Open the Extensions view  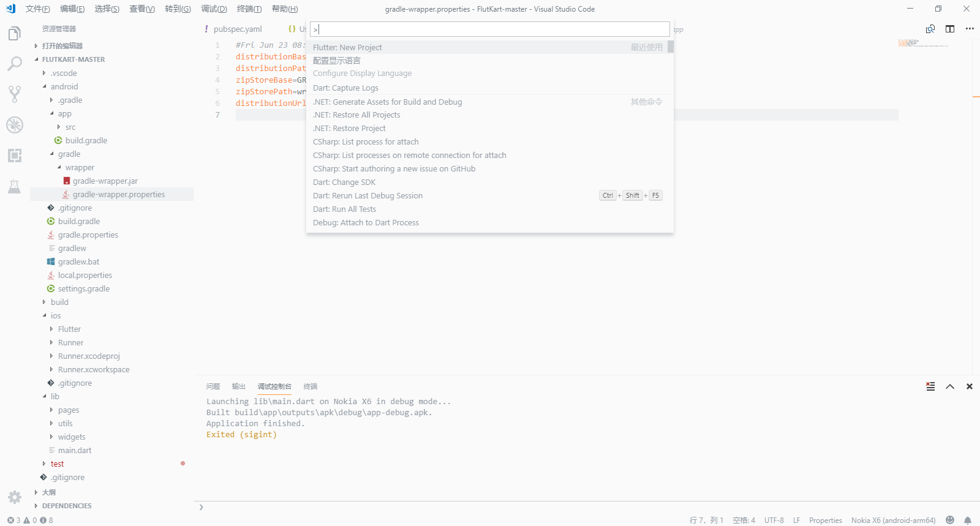tap(15, 156)
